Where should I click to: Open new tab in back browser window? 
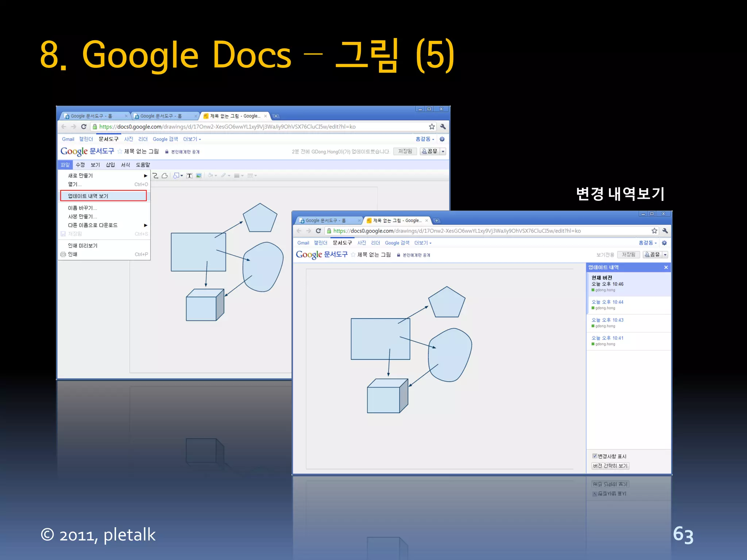coord(276,116)
